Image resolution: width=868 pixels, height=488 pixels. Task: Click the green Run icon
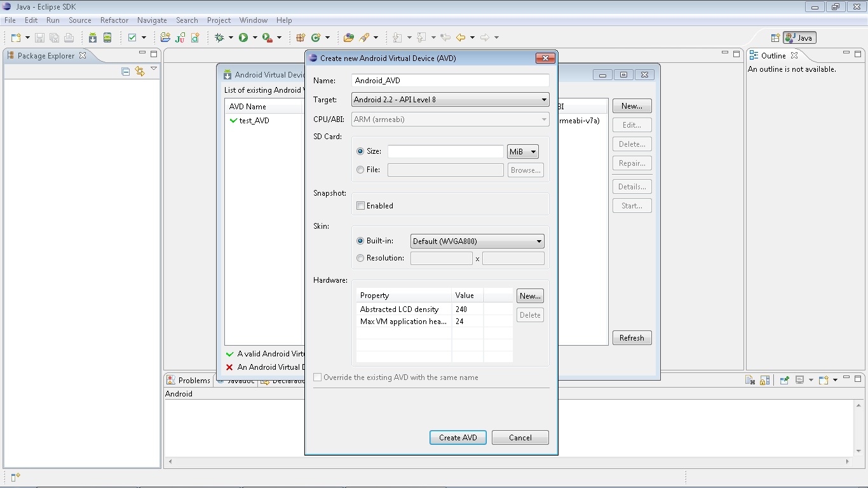coord(243,37)
